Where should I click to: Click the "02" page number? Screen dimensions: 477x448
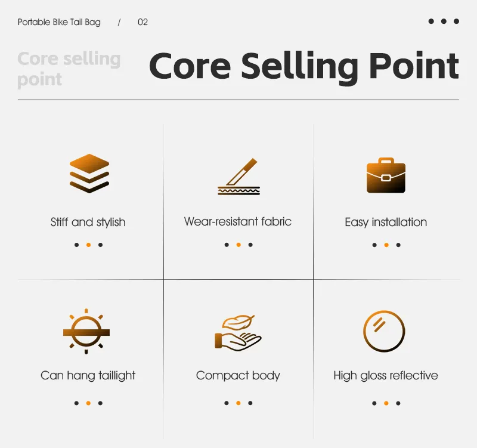pyautogui.click(x=143, y=22)
